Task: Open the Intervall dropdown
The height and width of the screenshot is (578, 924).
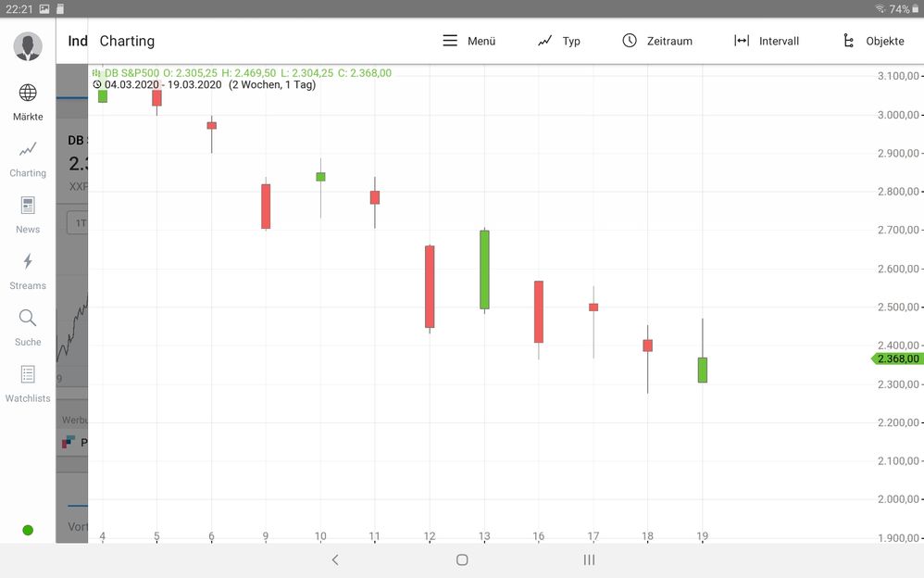Action: [742, 40]
